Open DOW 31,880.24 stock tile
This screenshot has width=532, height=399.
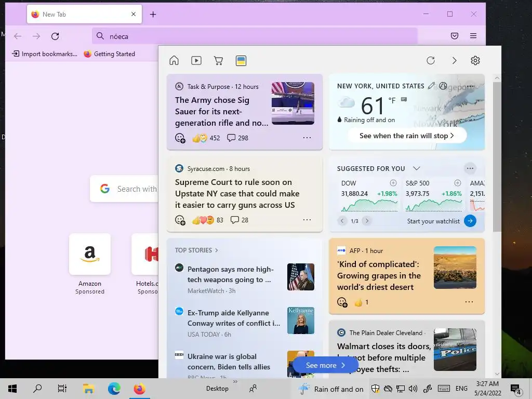369,194
